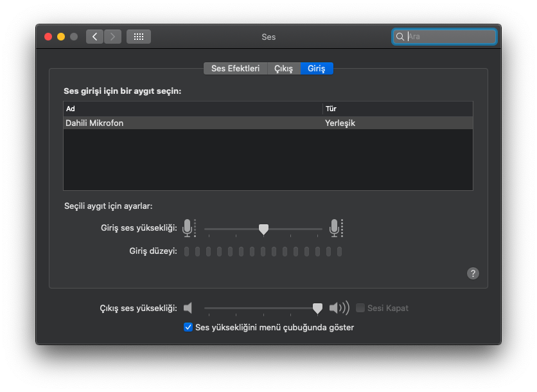The width and height of the screenshot is (537, 392).
Task: Select Dahili Mikrofon in the device list
Action: pos(193,123)
